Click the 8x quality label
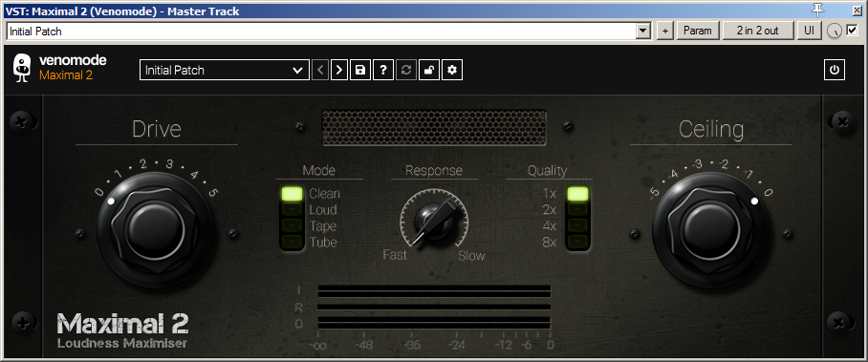 coord(549,242)
